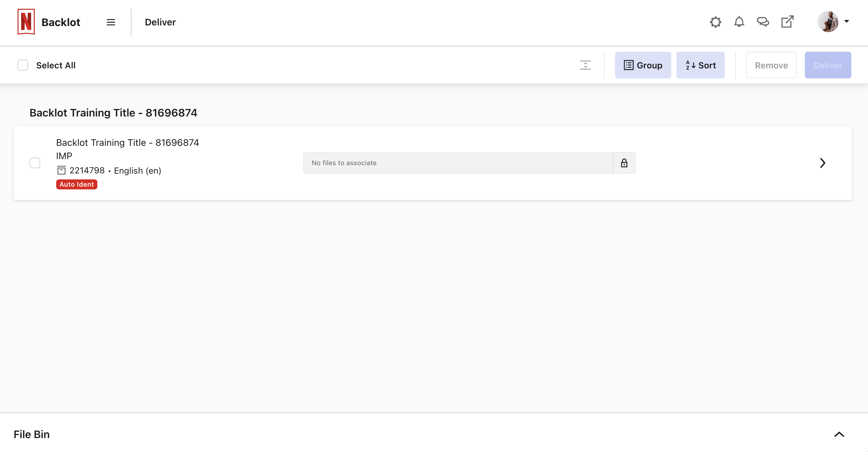Screen dimensions: 868x452
Task: Click the Backlot Training Title group heading
Action: click(x=113, y=113)
